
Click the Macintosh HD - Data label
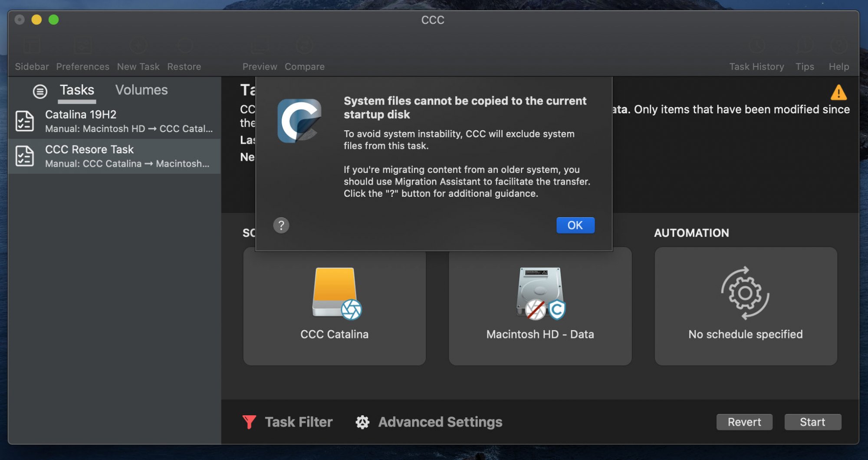[540, 334]
